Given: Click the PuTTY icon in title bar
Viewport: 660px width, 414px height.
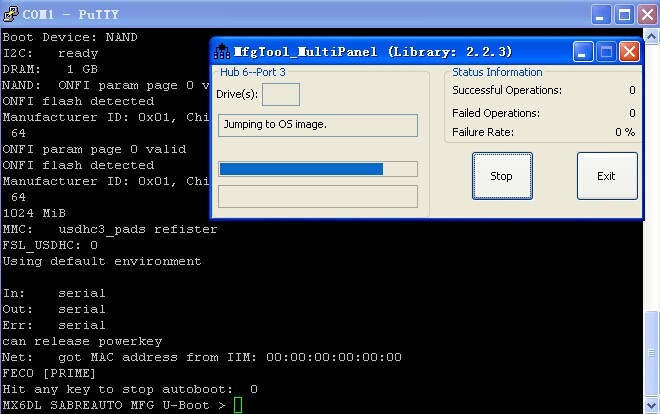Looking at the screenshot, I should coord(11,14).
